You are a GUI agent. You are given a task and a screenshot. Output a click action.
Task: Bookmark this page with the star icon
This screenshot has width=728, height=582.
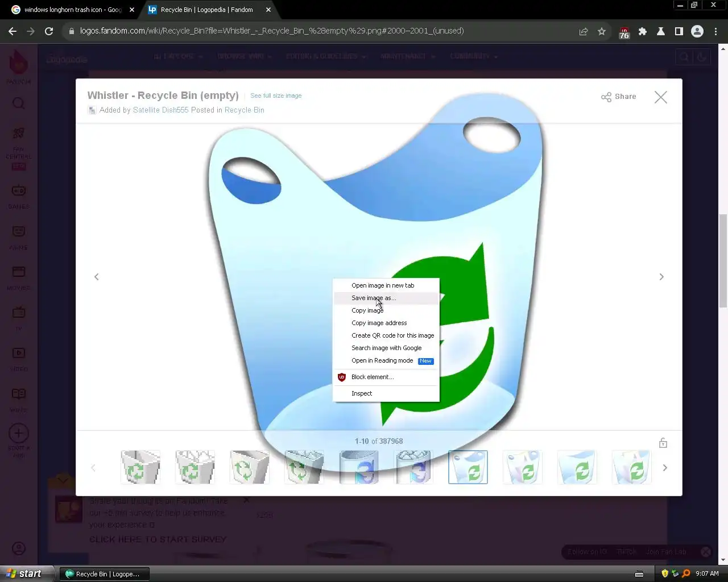(x=602, y=32)
